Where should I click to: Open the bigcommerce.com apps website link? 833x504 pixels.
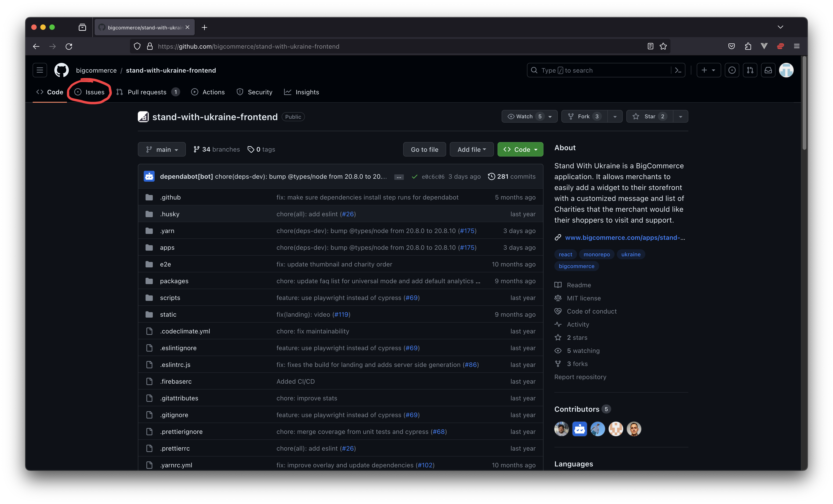click(x=625, y=238)
